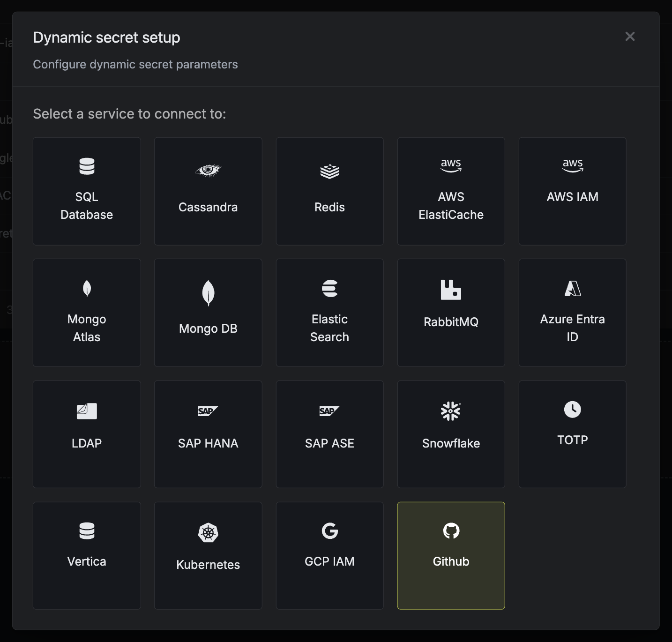Click the SAP logo above SAP HANA
This screenshot has height=642, width=672.
[208, 411]
